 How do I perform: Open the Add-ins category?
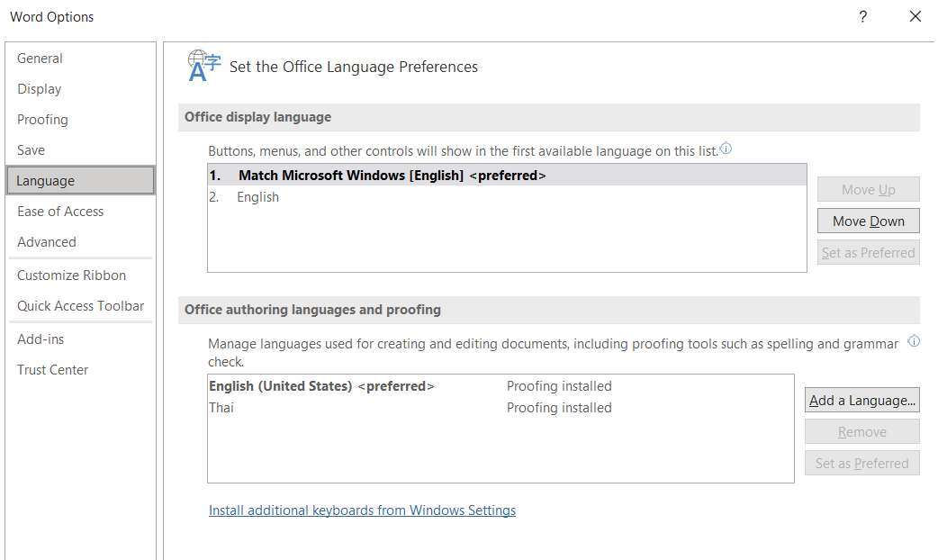coord(80,339)
